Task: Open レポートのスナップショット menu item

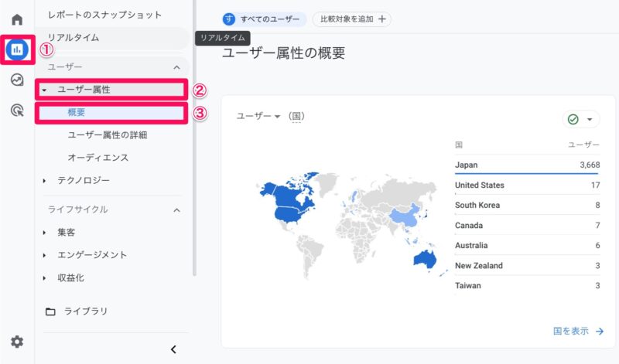Action: [x=104, y=15]
